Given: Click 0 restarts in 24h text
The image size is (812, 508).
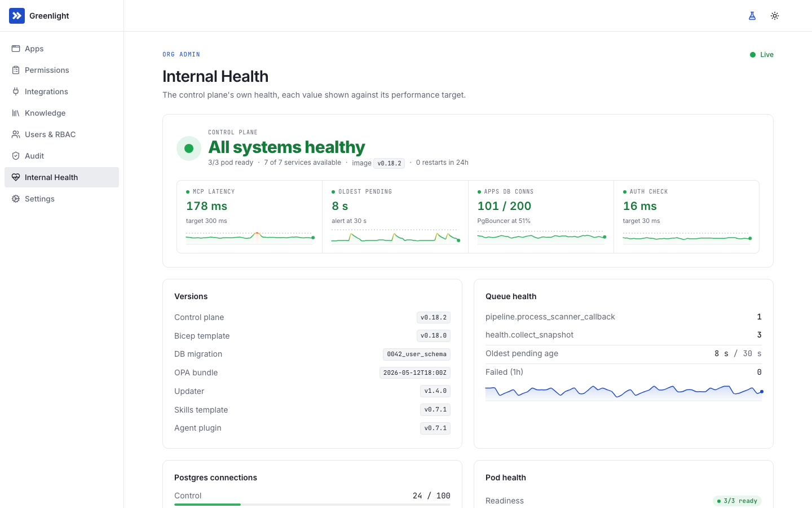Looking at the screenshot, I should coord(442,163).
